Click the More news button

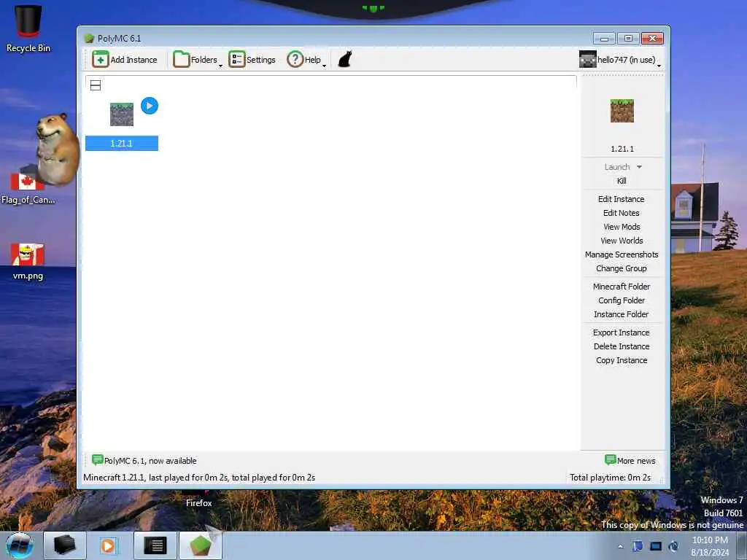coord(630,461)
